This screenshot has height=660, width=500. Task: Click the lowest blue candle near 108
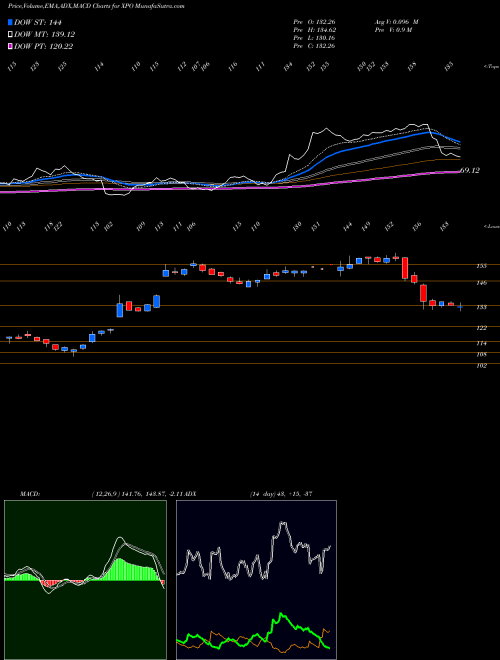(74, 351)
